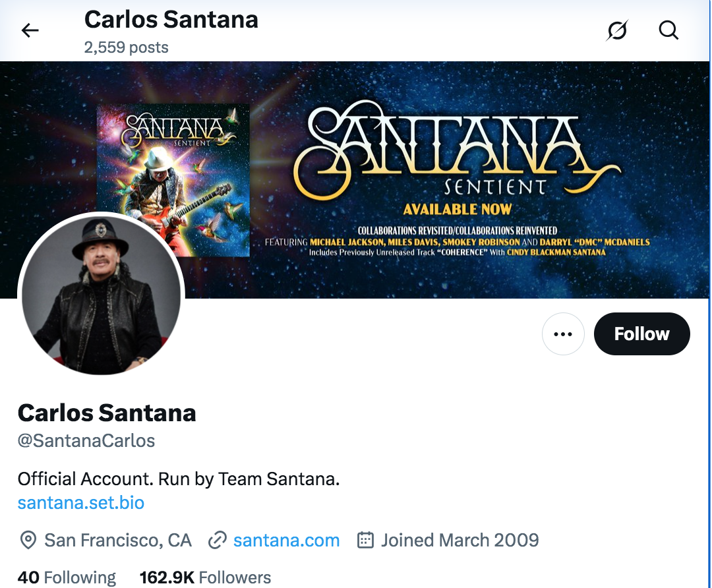Image resolution: width=712 pixels, height=588 pixels.
Task: Click the San Francisco, CA location text
Action: [118, 541]
